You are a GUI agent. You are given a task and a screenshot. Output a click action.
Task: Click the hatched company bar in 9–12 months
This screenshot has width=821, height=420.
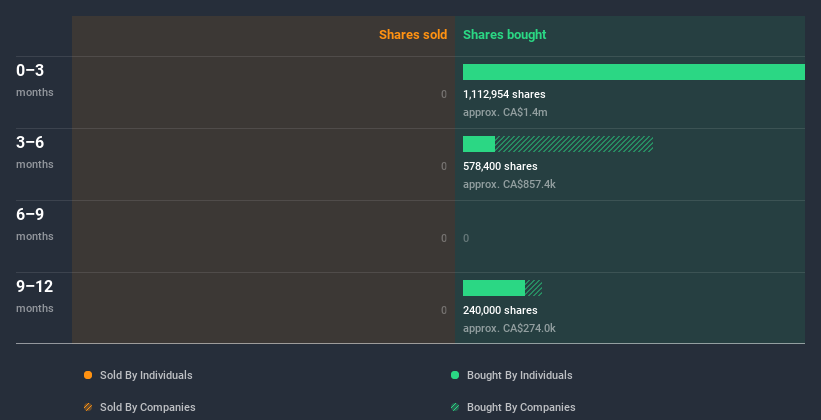click(x=534, y=288)
